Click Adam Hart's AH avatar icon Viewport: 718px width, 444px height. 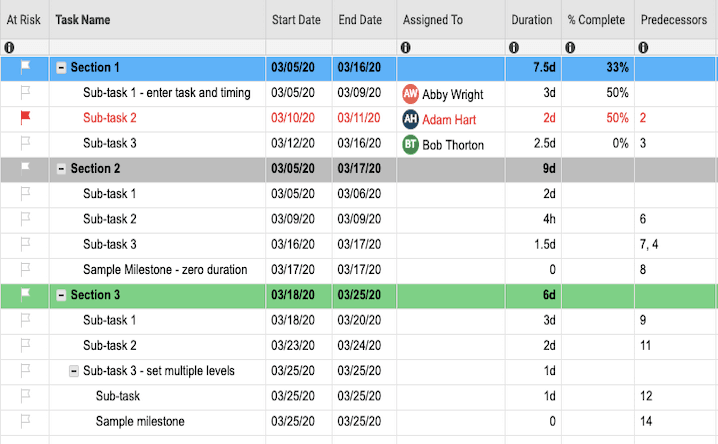point(410,119)
